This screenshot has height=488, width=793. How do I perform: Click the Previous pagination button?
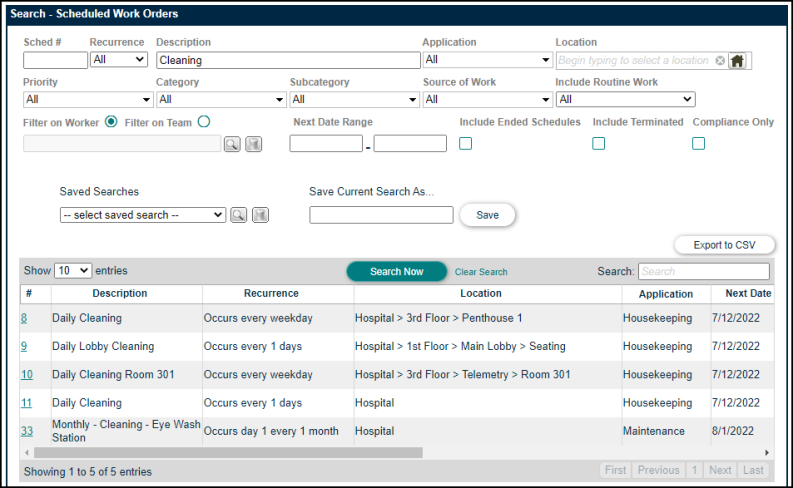point(658,470)
